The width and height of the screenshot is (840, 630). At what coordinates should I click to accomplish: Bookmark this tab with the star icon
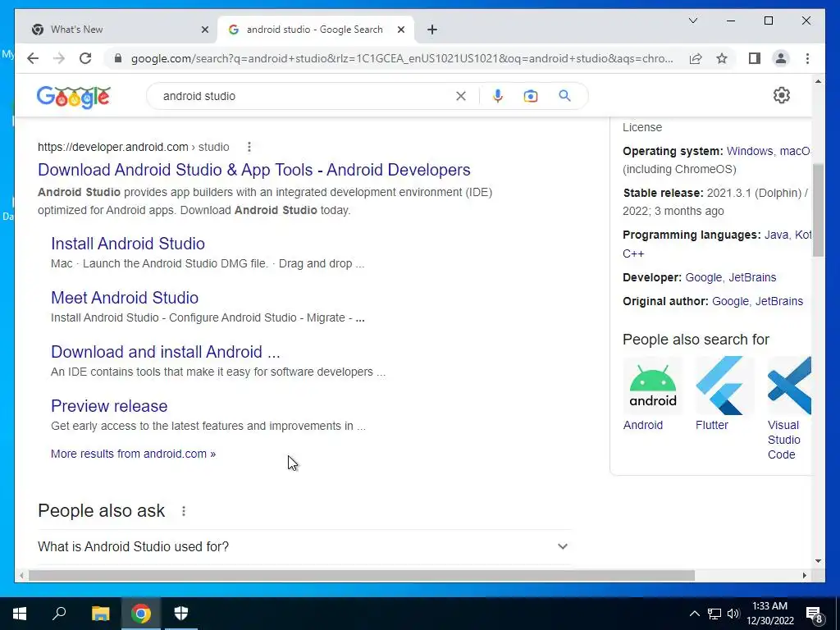[x=722, y=58]
